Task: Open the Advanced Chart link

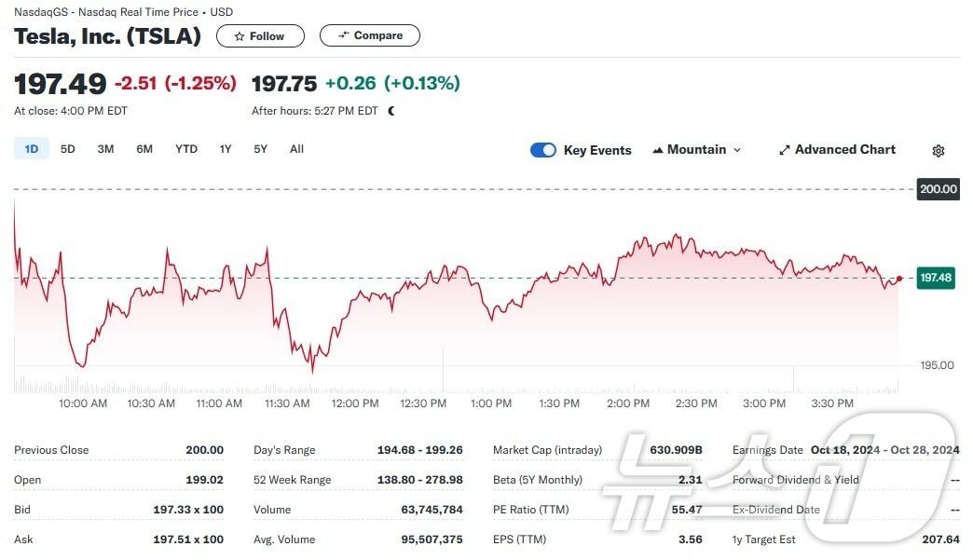Action: 844,150
